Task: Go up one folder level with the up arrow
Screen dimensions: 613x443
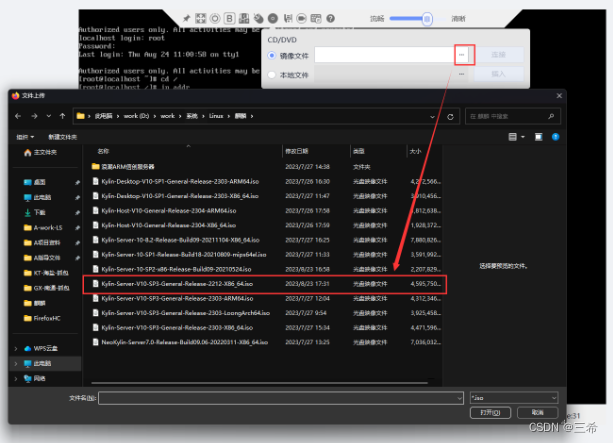Action: 63,115
